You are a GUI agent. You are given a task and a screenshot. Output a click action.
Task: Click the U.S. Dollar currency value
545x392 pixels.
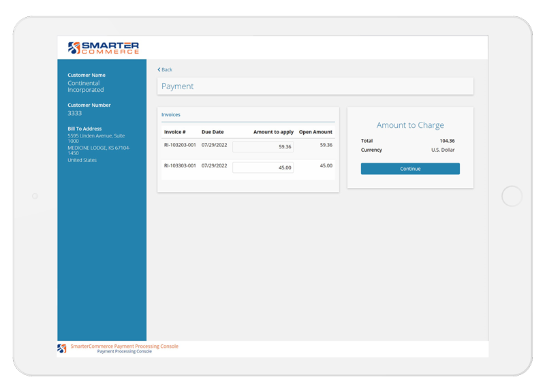pos(443,150)
